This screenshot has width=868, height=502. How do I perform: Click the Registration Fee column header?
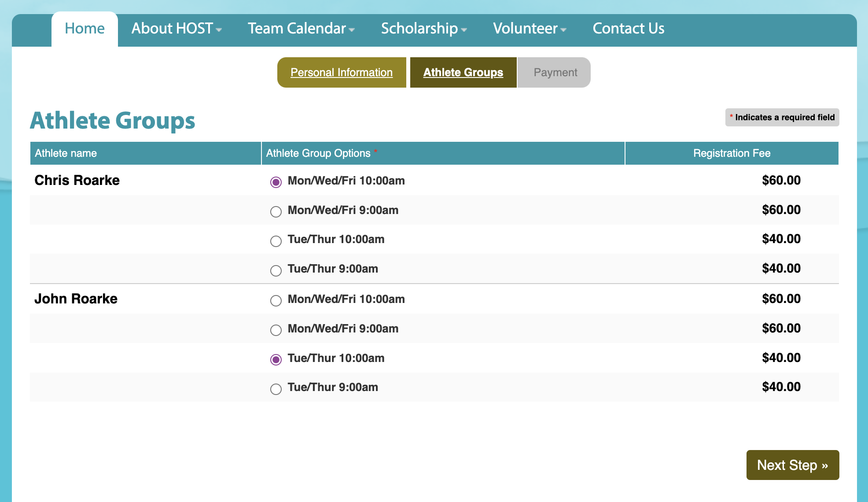(x=732, y=153)
